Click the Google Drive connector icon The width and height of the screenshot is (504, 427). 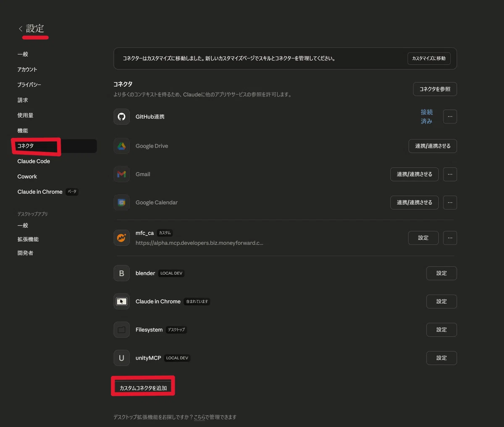[121, 146]
